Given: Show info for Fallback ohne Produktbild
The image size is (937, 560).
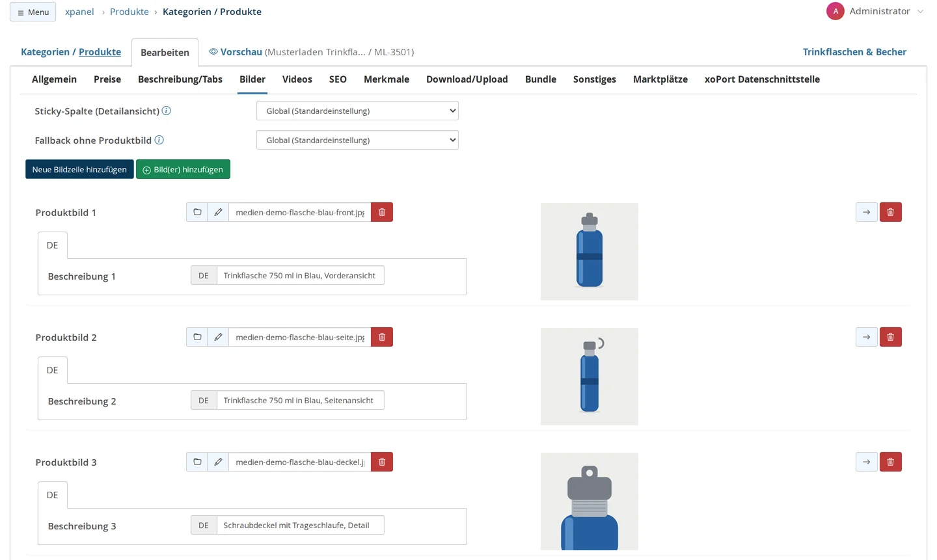Looking at the screenshot, I should (x=159, y=140).
